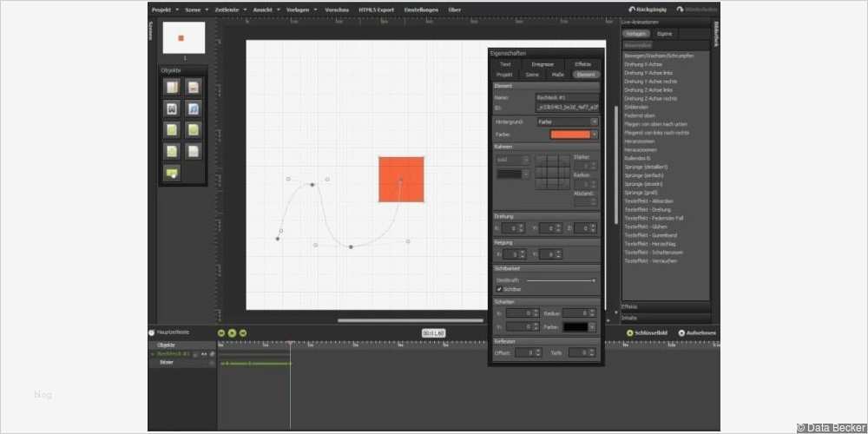868x434 pixels.
Task: Select the Rechteck #1 row in the timeline
Action: pyautogui.click(x=181, y=353)
